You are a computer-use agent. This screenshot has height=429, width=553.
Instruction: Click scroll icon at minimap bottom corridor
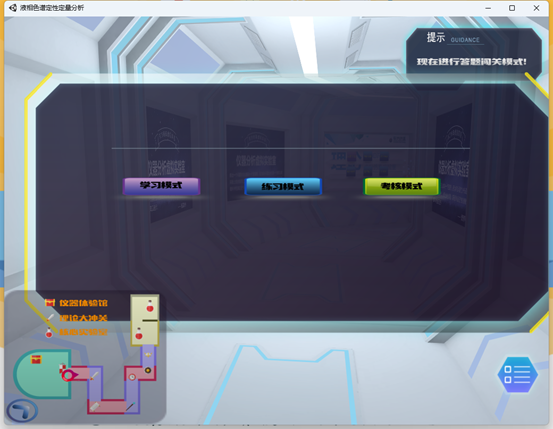tap(95, 407)
